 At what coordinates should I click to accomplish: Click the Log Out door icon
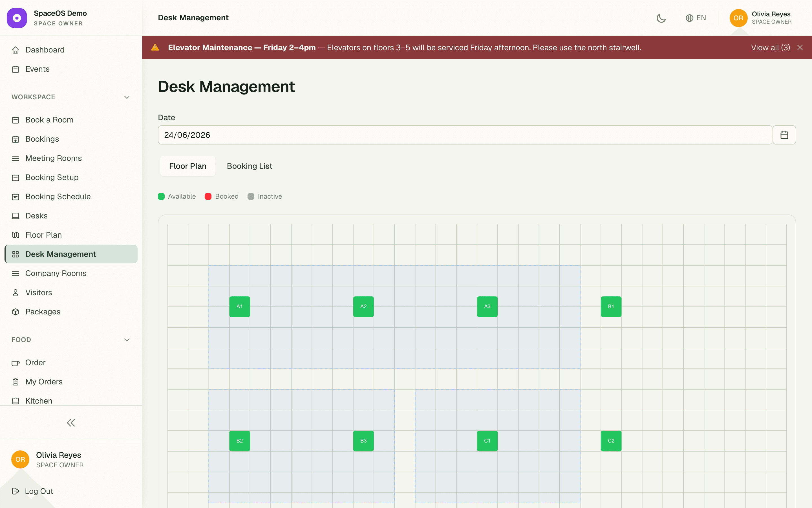pyautogui.click(x=16, y=491)
